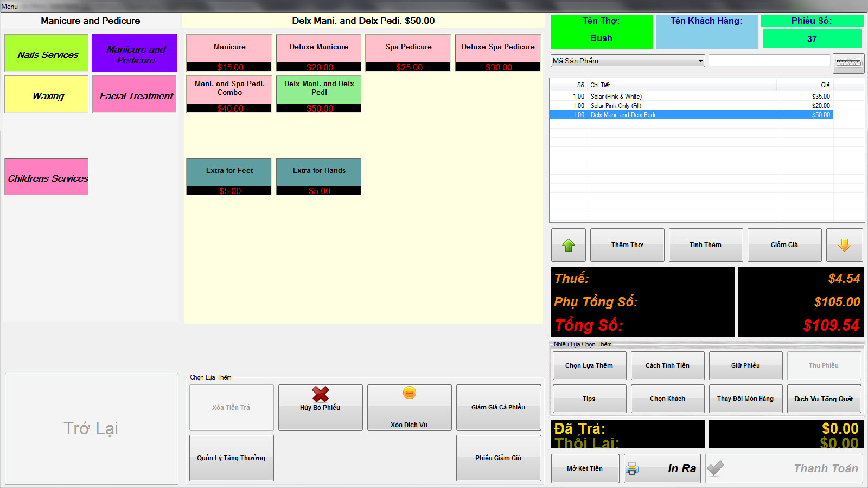Select the Nails Services category

(x=47, y=53)
